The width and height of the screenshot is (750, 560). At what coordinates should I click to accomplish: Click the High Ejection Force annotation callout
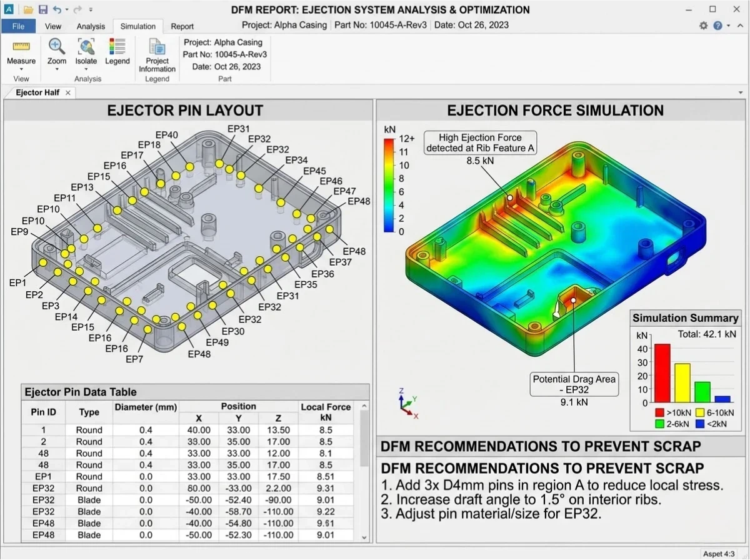coord(480,142)
